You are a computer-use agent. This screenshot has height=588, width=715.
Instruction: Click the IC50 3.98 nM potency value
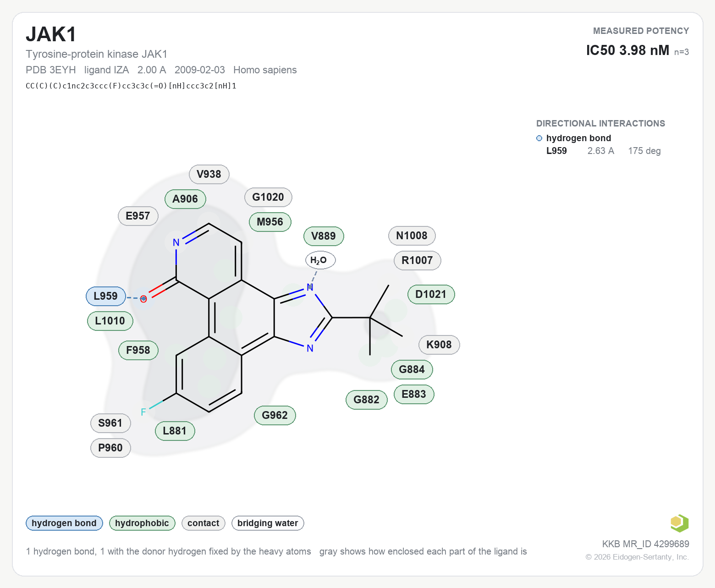627,50
